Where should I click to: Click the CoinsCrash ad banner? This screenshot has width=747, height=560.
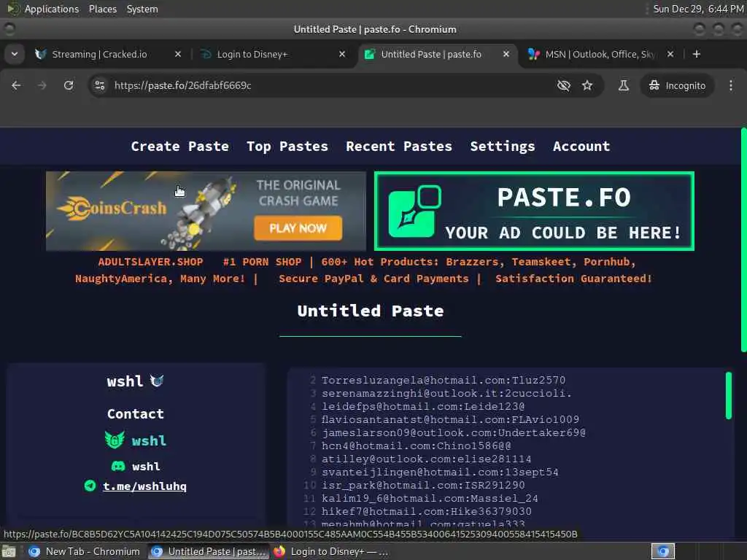206,211
